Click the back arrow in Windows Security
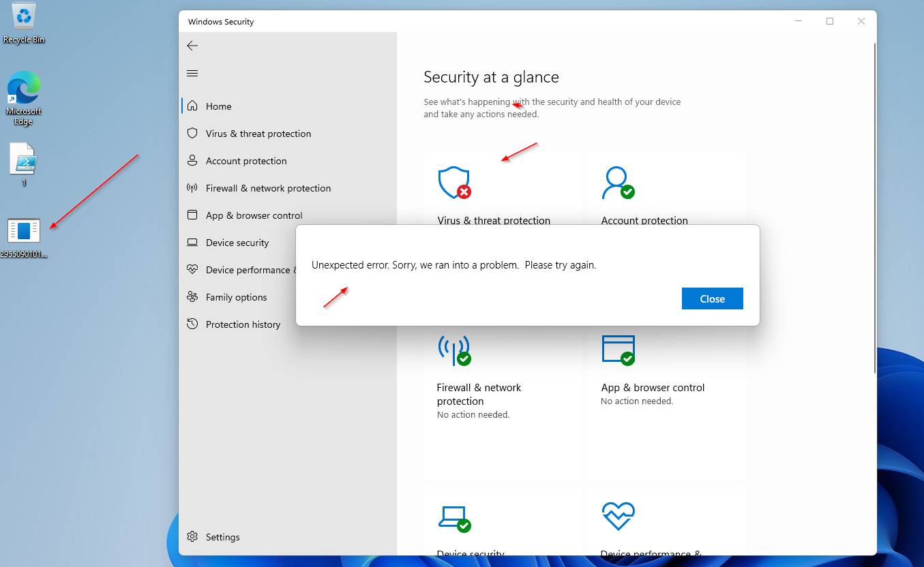 click(192, 46)
